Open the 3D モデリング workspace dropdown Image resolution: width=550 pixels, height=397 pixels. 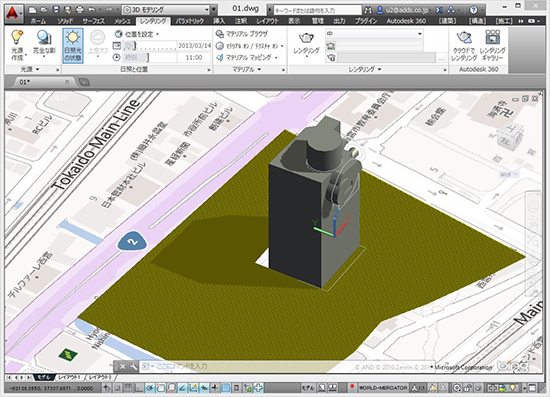[166, 10]
